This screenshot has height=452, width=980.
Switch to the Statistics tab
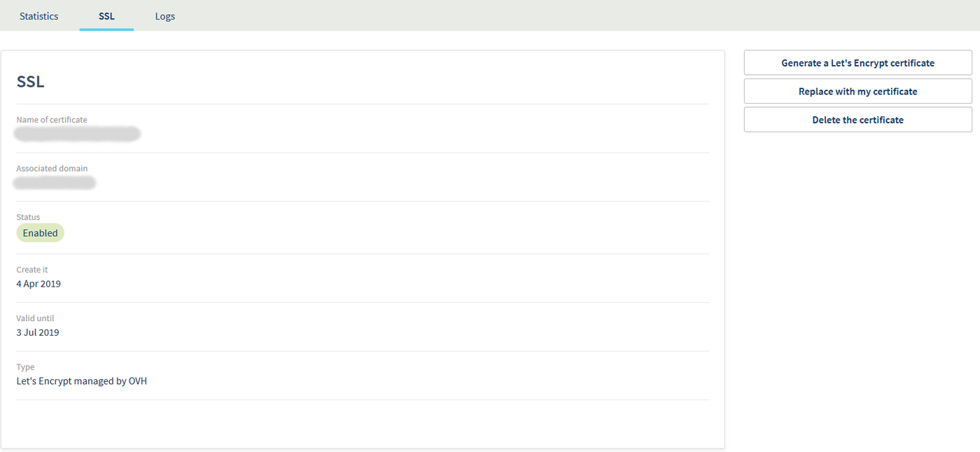click(x=38, y=15)
